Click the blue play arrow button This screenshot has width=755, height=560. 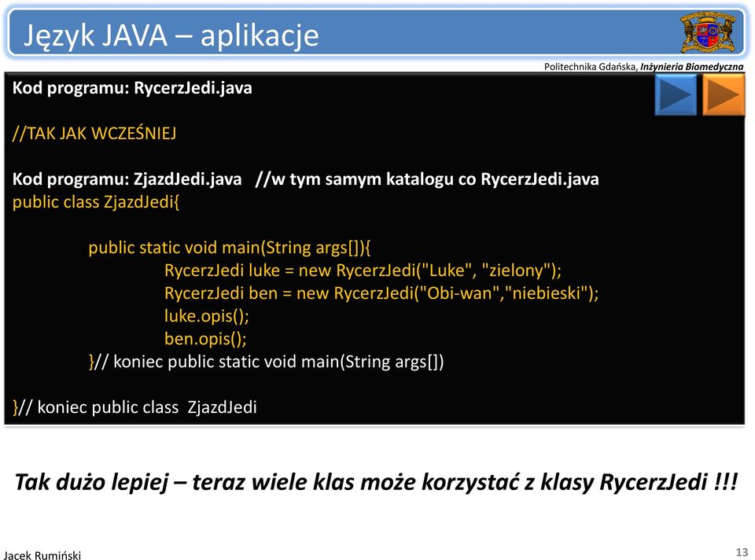676,95
